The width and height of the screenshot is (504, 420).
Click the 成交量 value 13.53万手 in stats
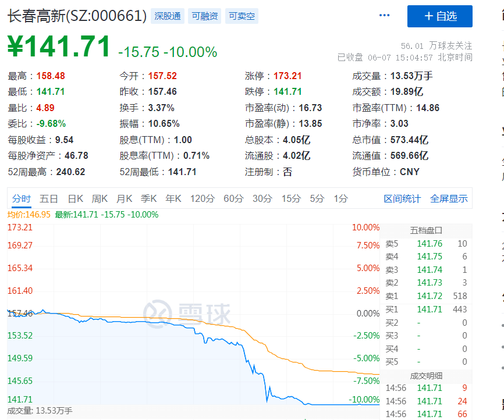[411, 76]
